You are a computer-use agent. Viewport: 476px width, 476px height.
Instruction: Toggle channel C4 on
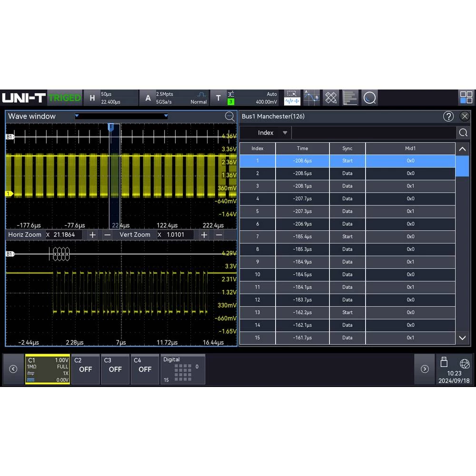pyautogui.click(x=145, y=369)
